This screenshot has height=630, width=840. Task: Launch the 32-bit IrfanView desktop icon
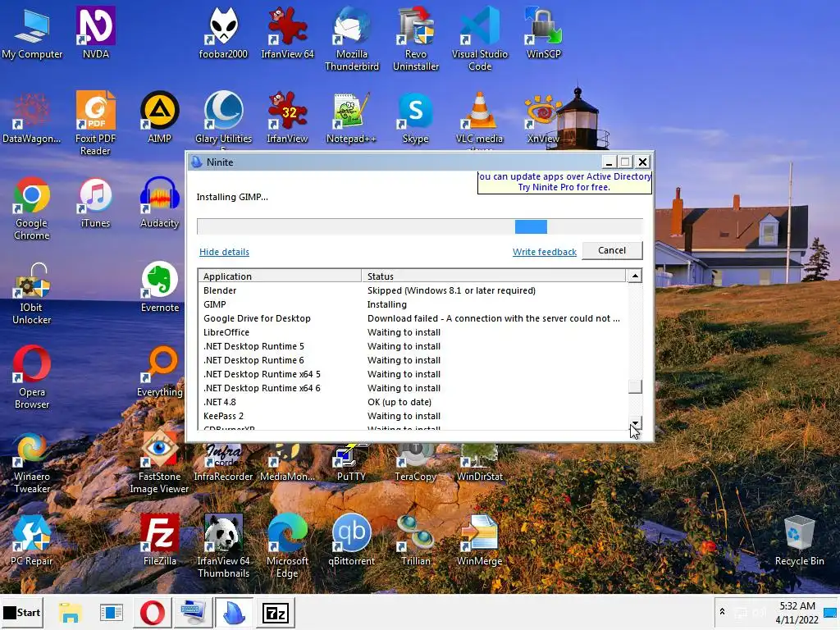coord(287,116)
